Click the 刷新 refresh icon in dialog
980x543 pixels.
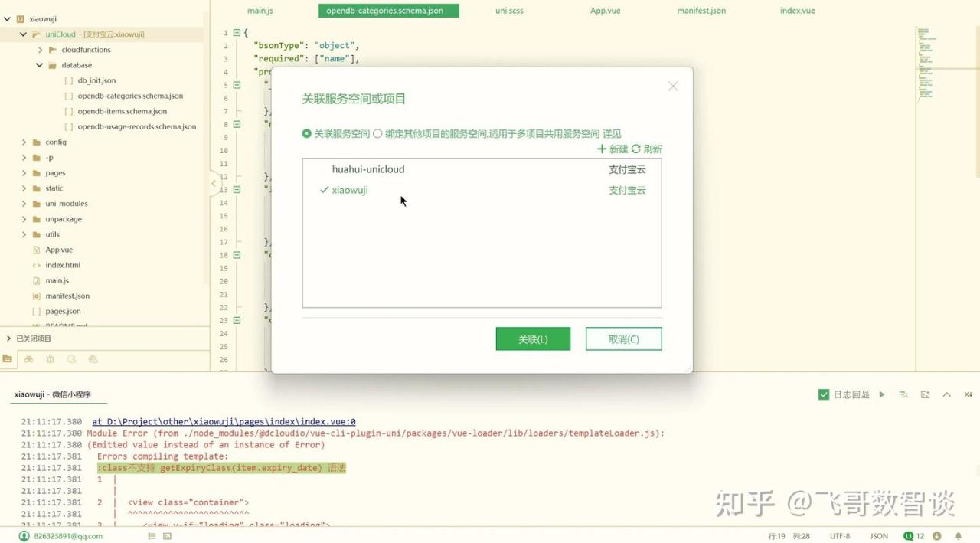[x=635, y=149]
